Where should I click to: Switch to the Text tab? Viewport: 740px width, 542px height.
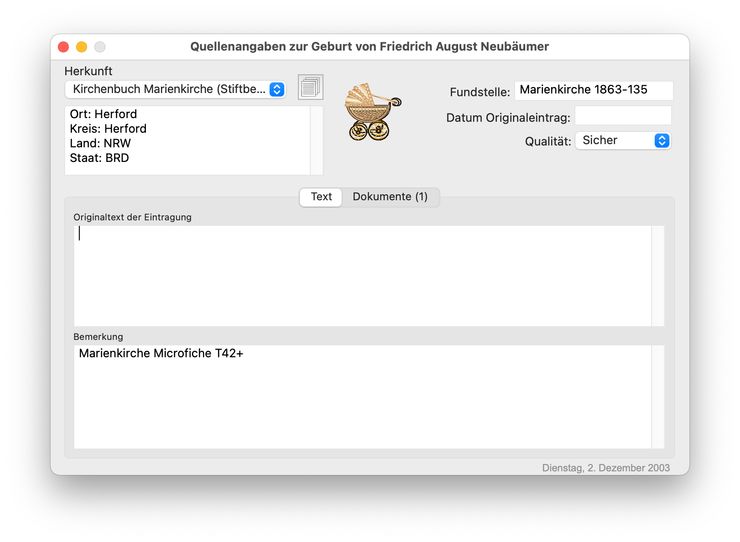tap(321, 197)
